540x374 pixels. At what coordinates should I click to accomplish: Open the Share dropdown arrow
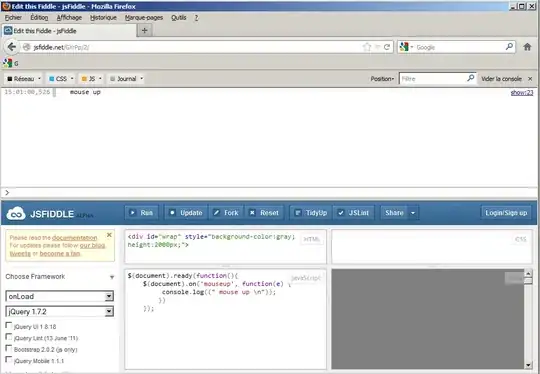[x=413, y=213]
